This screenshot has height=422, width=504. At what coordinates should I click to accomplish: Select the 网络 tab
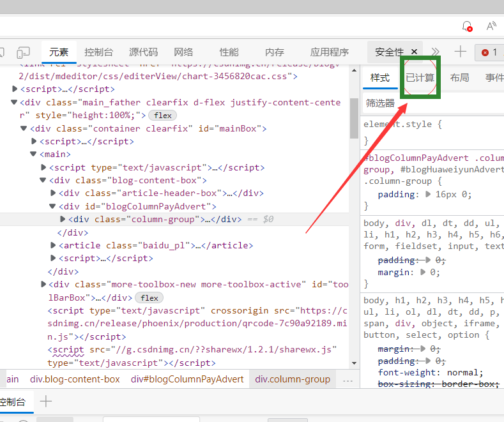183,52
